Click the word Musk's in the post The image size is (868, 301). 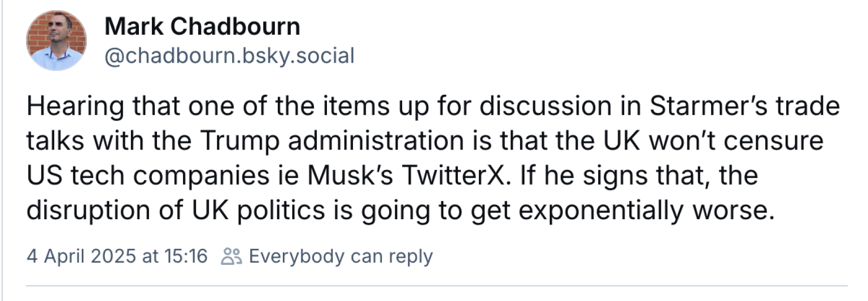click(x=350, y=176)
